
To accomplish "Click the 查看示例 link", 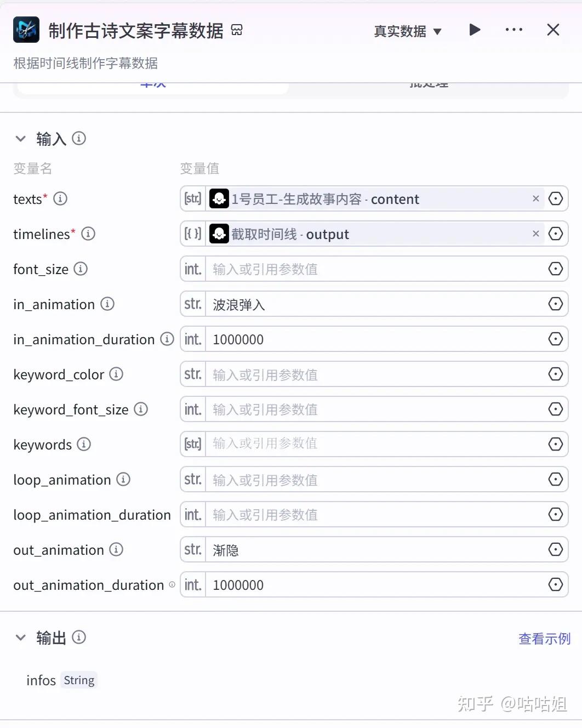I will tap(544, 639).
